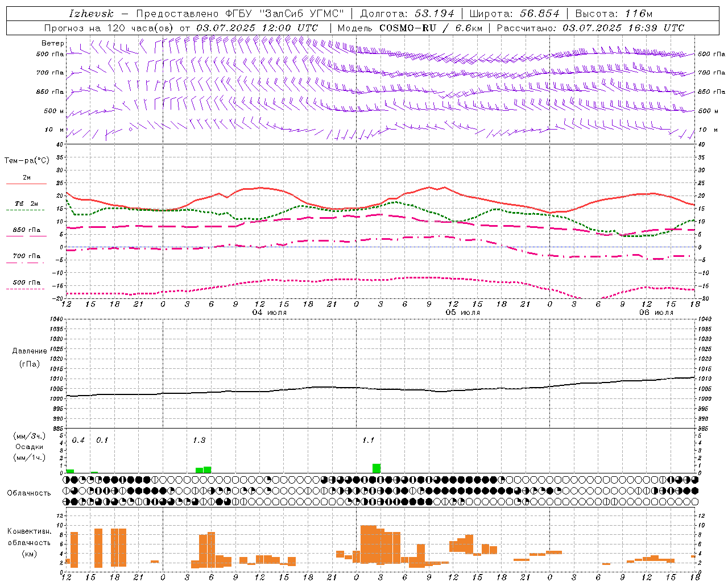The width and height of the screenshot is (728, 582).
Task: Click the station name Izhevsk in the header
Action: coord(91,14)
